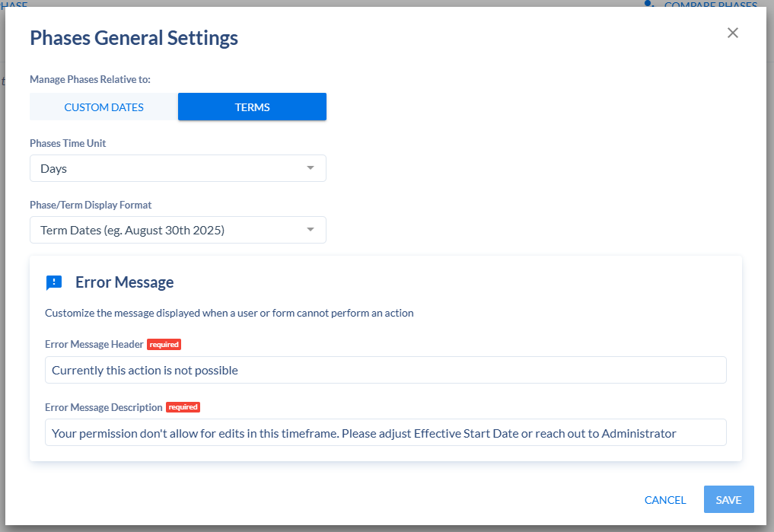Click the Phases General Settings title

pyautogui.click(x=134, y=38)
